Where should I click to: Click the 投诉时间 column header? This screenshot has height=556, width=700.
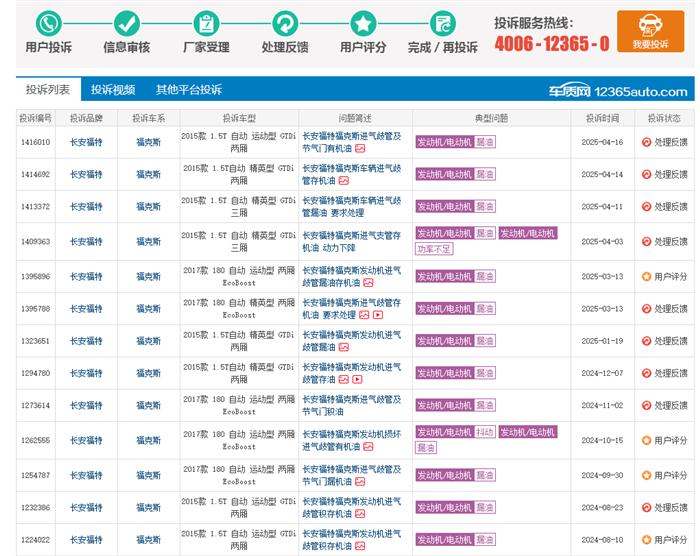[602, 118]
